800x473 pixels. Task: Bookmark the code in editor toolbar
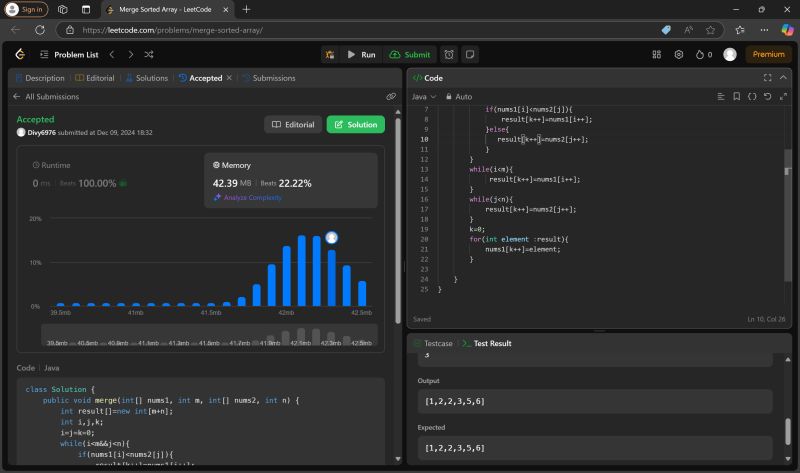click(x=737, y=96)
